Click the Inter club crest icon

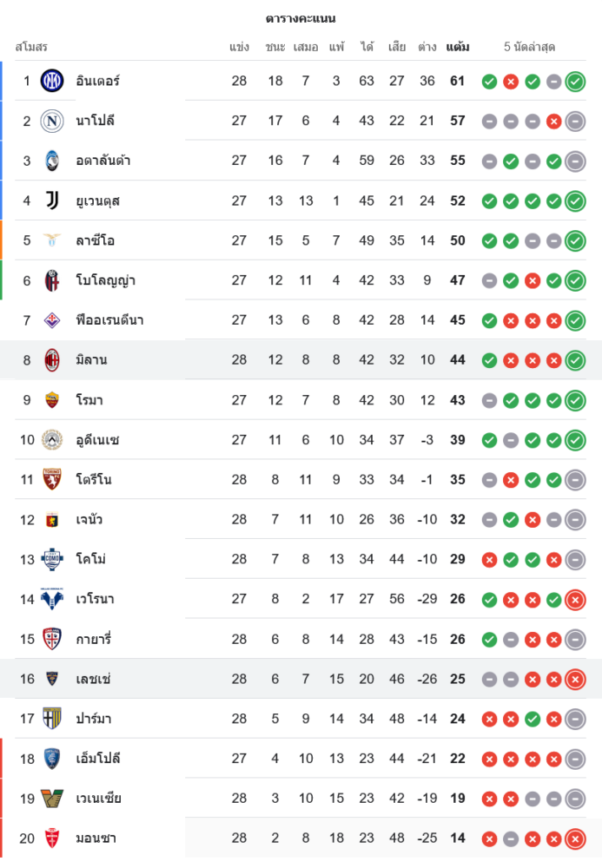pos(52,82)
